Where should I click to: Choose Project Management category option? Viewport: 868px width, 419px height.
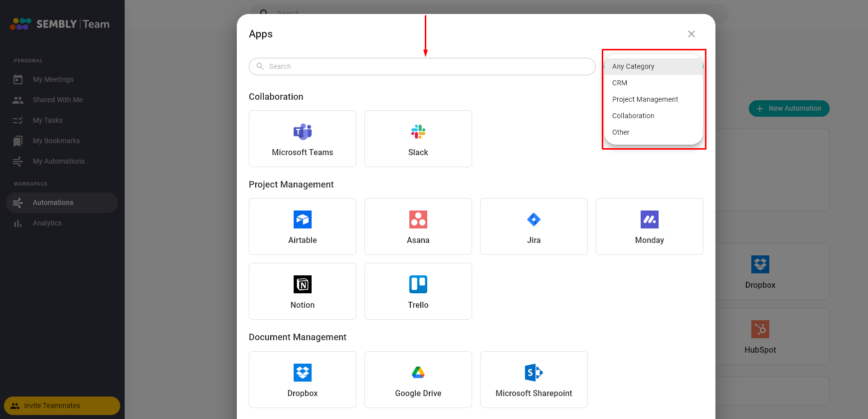click(x=654, y=99)
